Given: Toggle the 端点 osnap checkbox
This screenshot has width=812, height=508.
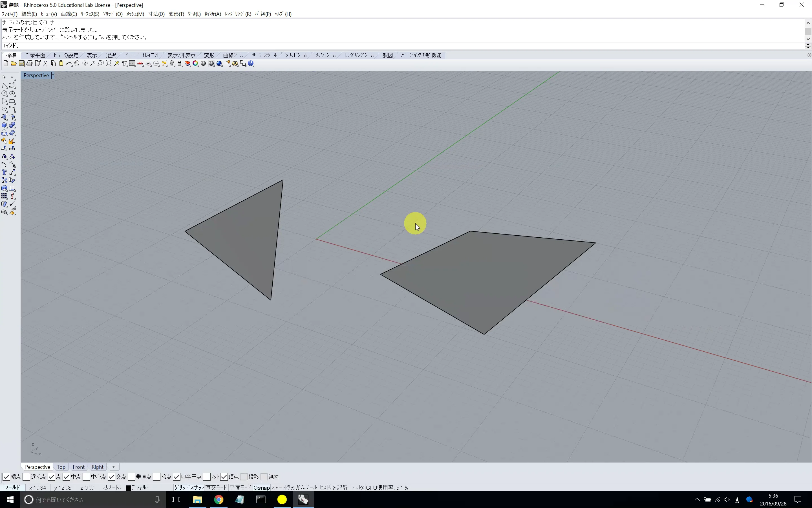Looking at the screenshot, I should click(6, 476).
